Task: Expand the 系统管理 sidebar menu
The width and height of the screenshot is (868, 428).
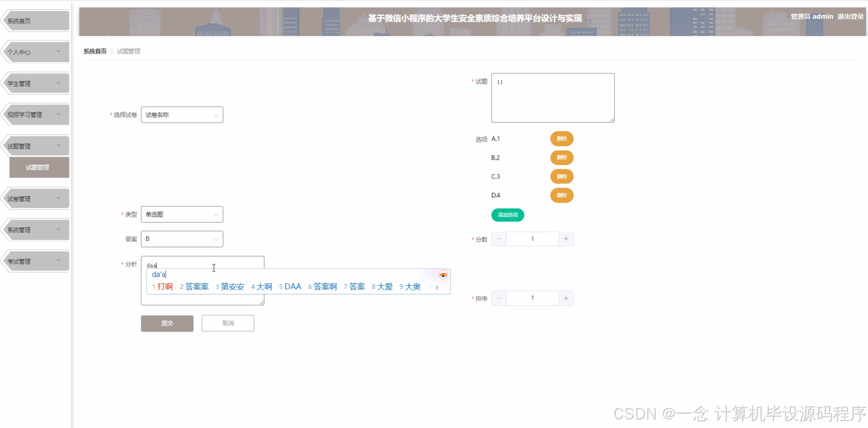Action: [37, 230]
